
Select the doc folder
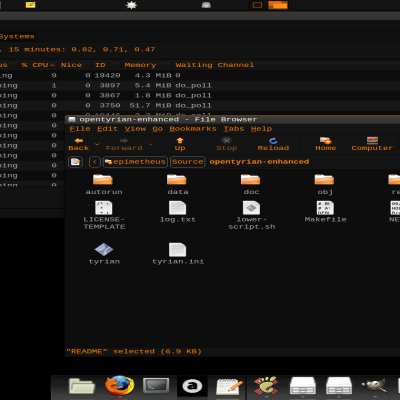coord(251,184)
